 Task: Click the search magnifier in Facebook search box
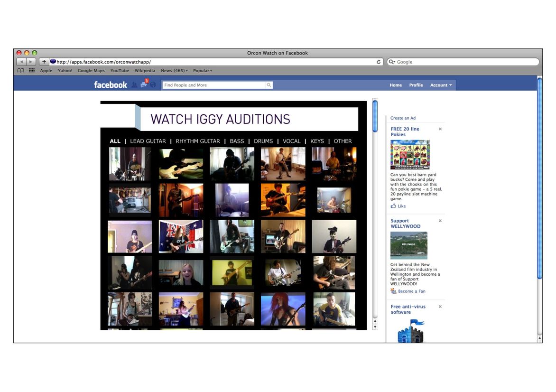[269, 85]
